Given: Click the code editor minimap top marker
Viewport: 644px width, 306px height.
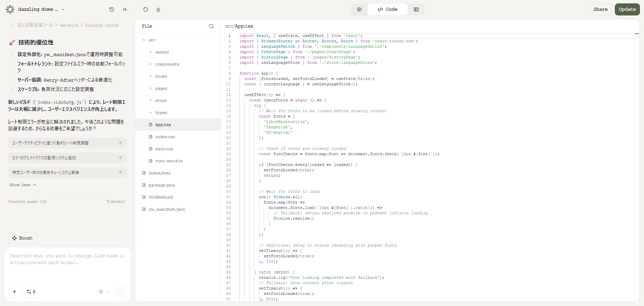Looking at the screenshot, I should [637, 34].
